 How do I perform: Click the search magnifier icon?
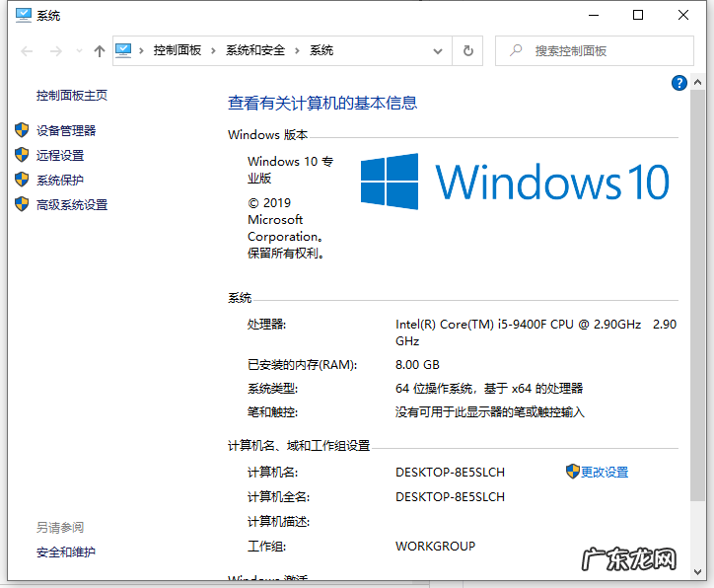(x=516, y=50)
